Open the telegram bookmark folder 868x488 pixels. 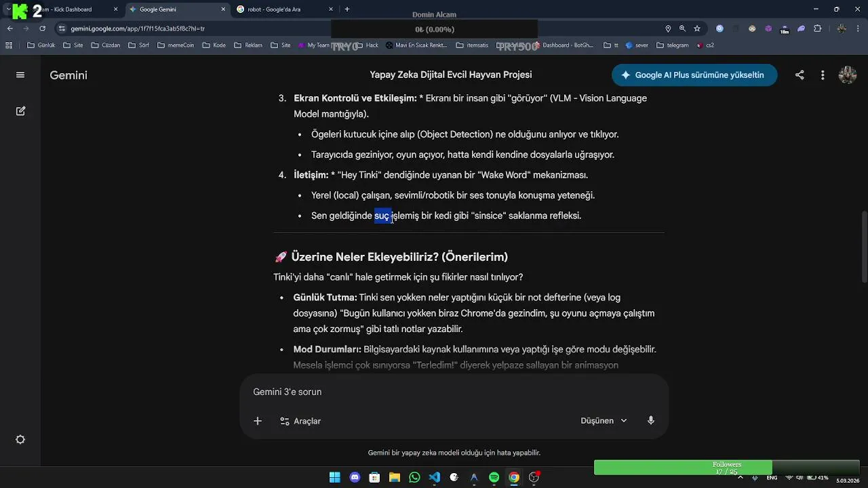(x=672, y=45)
